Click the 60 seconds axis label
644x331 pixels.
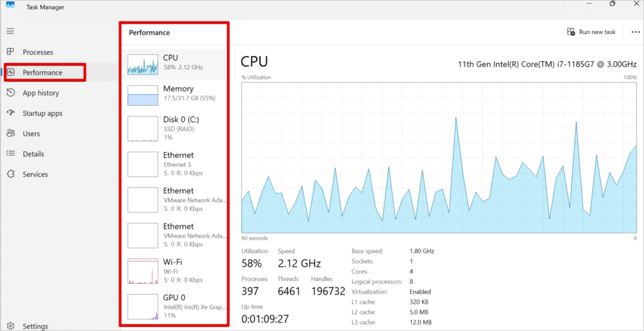click(x=255, y=238)
